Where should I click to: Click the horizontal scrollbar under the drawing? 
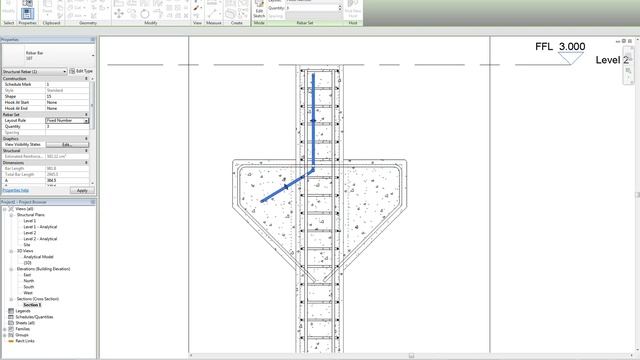[411, 356]
